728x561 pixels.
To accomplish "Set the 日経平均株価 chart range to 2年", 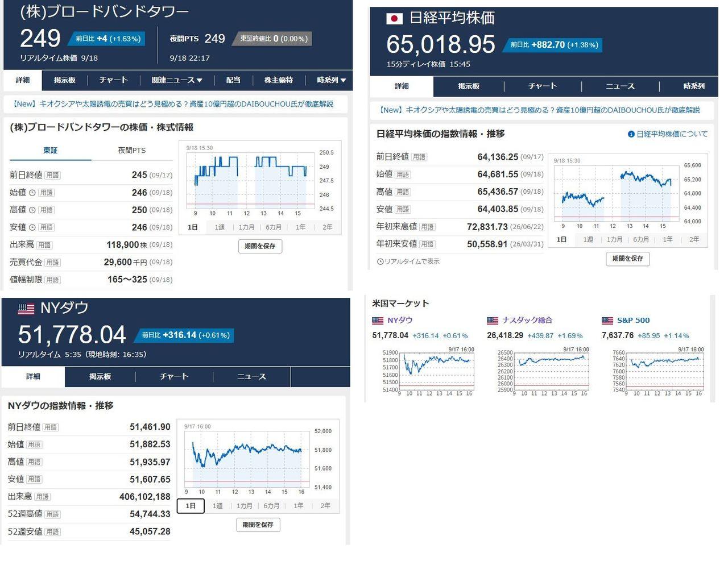I will coord(694,240).
